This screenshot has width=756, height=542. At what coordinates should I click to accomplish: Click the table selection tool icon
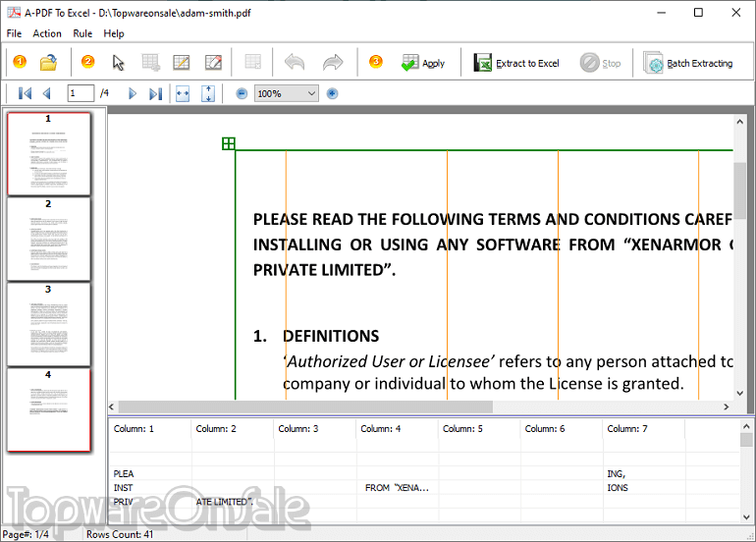tap(150, 63)
